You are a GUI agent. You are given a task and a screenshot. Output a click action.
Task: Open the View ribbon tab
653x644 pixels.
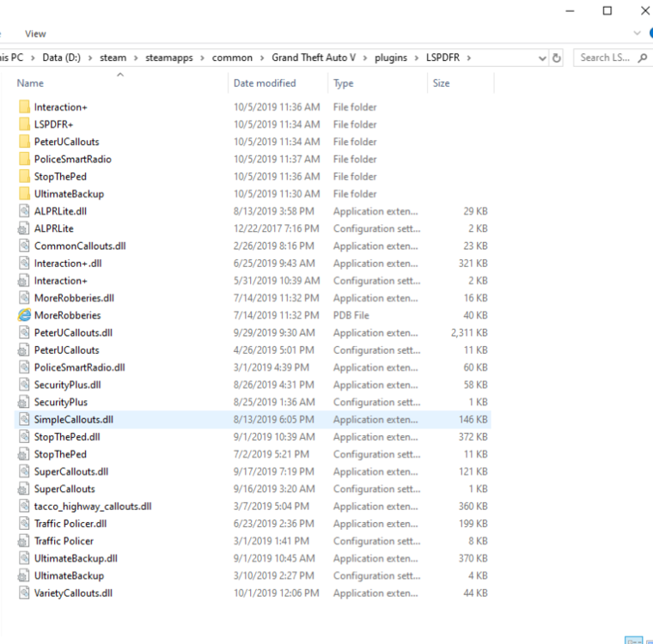pos(35,33)
